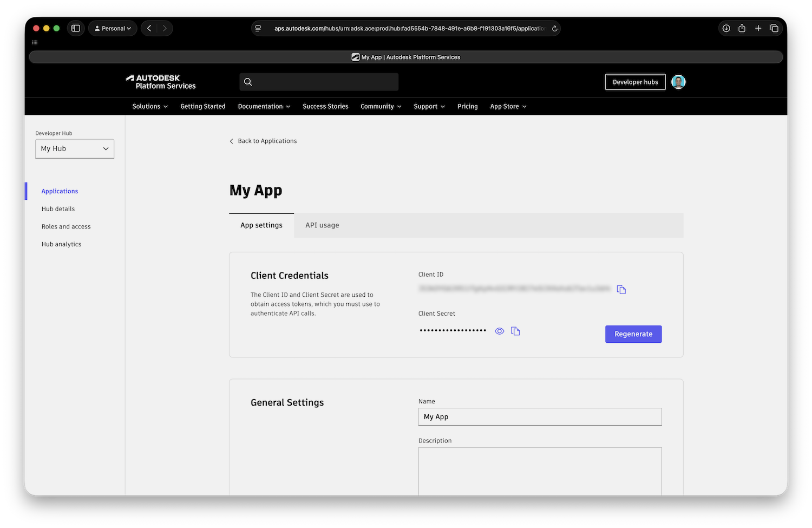
Task: Open the user profile avatar
Action: tap(678, 82)
